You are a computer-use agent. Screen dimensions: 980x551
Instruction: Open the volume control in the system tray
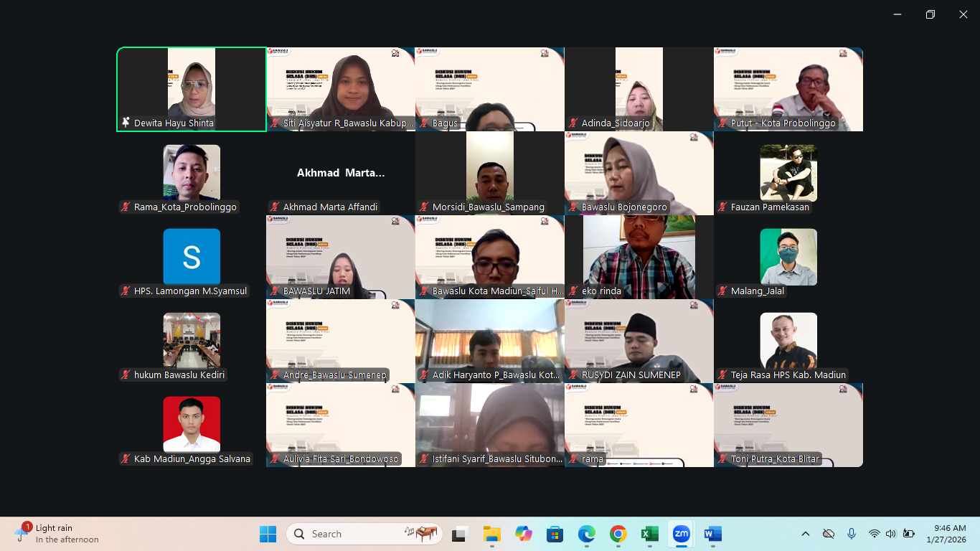click(891, 534)
